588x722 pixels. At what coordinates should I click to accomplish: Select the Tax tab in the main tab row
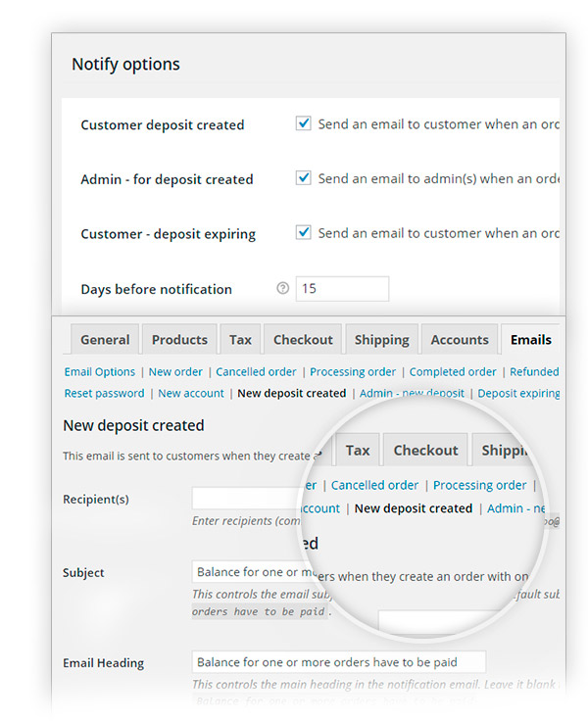click(x=240, y=339)
